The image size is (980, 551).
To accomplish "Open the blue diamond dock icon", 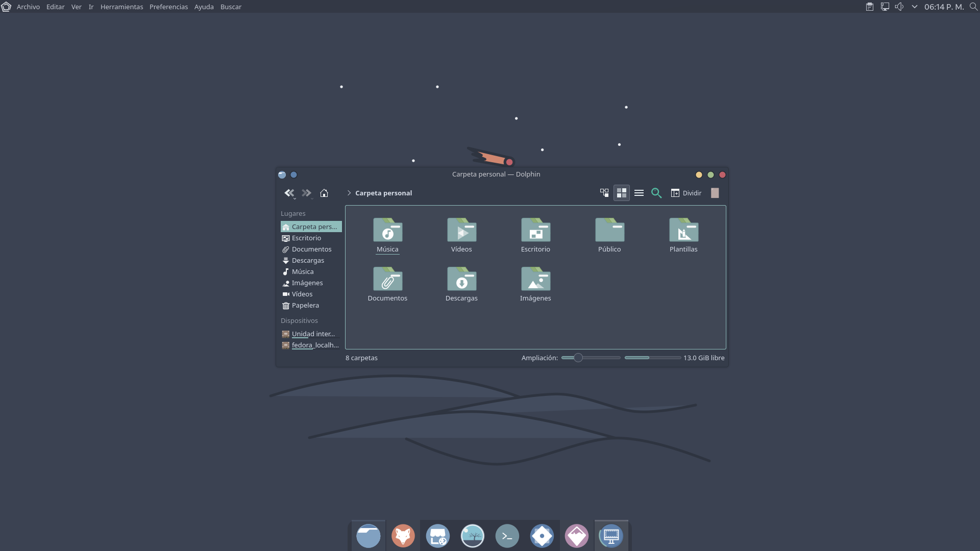I will [542, 536].
